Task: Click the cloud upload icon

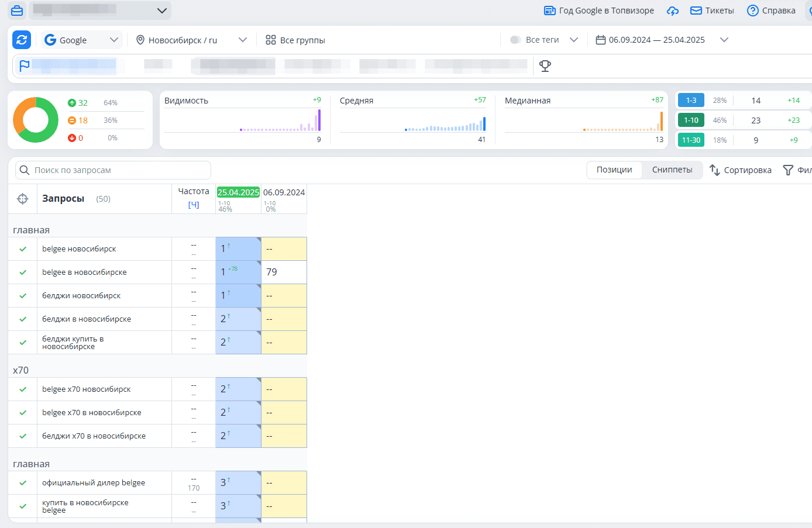Action: click(x=673, y=11)
